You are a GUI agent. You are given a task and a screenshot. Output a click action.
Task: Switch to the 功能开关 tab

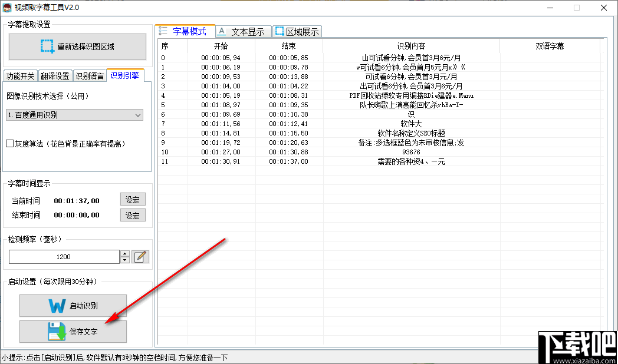pyautogui.click(x=21, y=75)
